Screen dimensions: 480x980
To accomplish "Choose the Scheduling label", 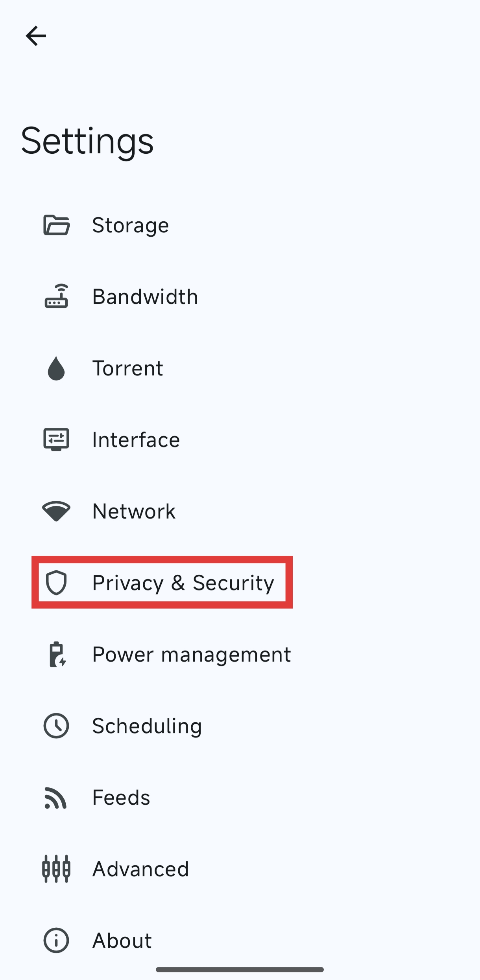I will (x=147, y=726).
